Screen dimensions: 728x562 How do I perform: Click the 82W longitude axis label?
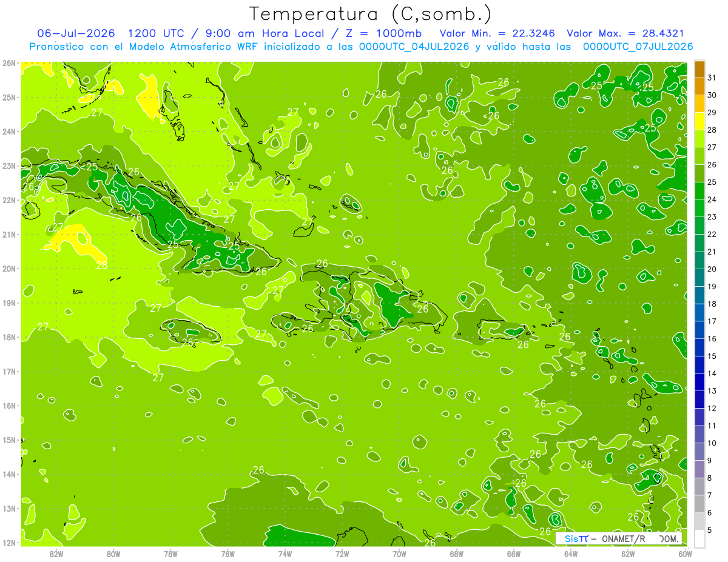(56, 553)
